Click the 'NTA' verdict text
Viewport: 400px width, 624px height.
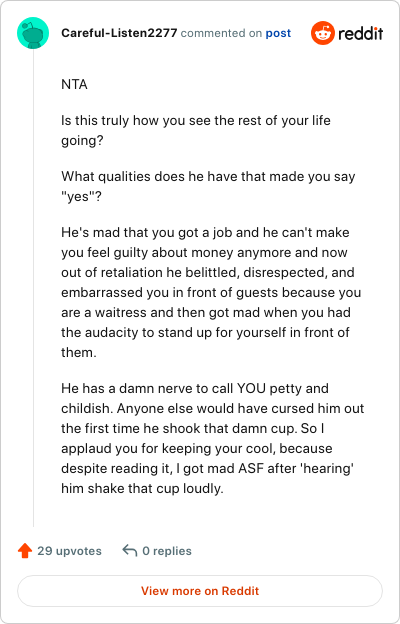(x=74, y=85)
